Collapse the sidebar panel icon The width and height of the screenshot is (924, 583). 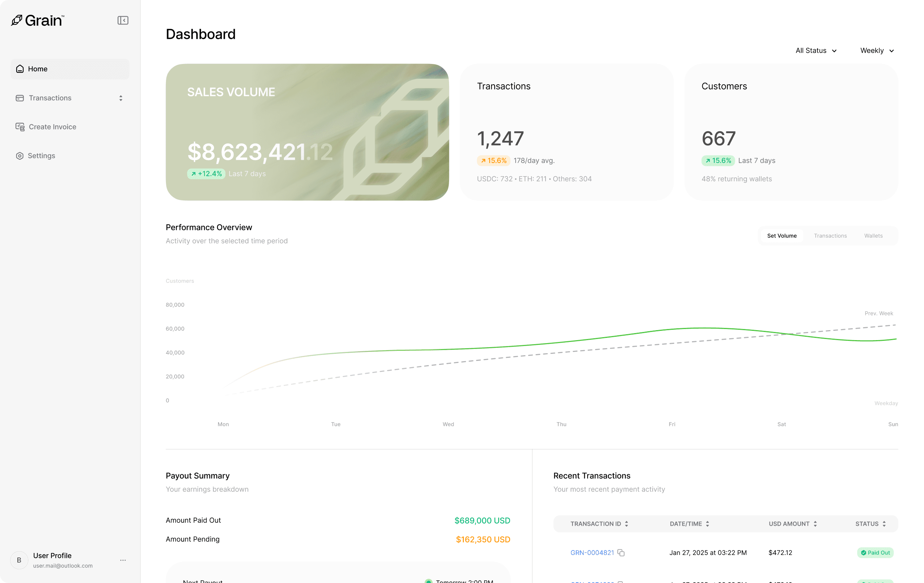click(123, 20)
